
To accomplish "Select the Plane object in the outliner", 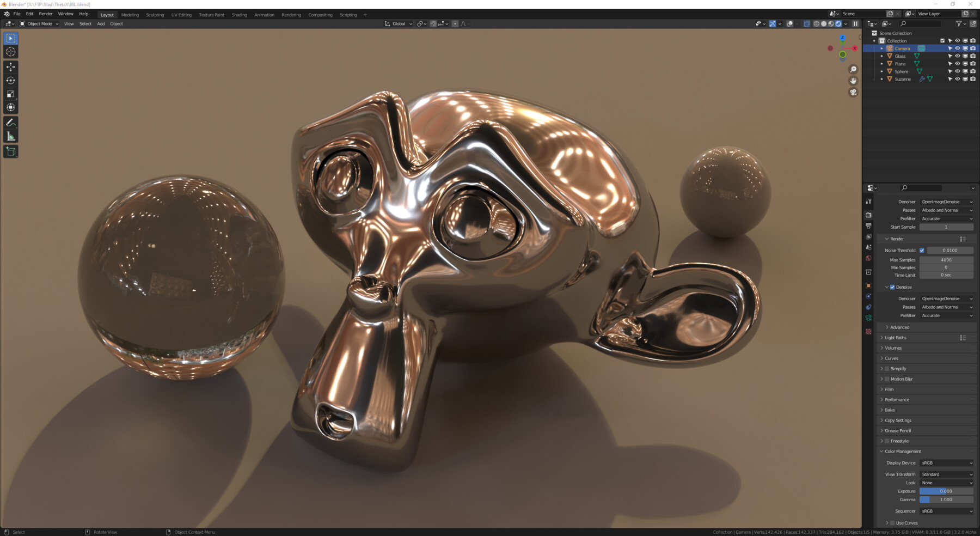I will click(900, 64).
